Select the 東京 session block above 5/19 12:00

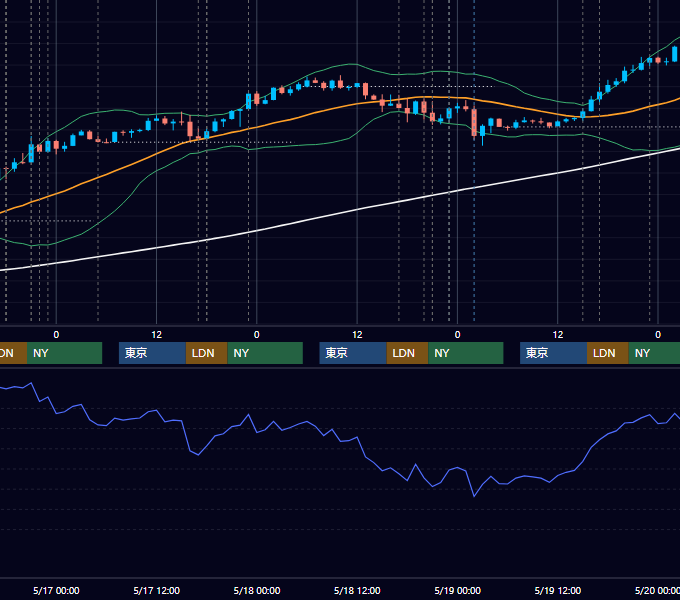553,353
